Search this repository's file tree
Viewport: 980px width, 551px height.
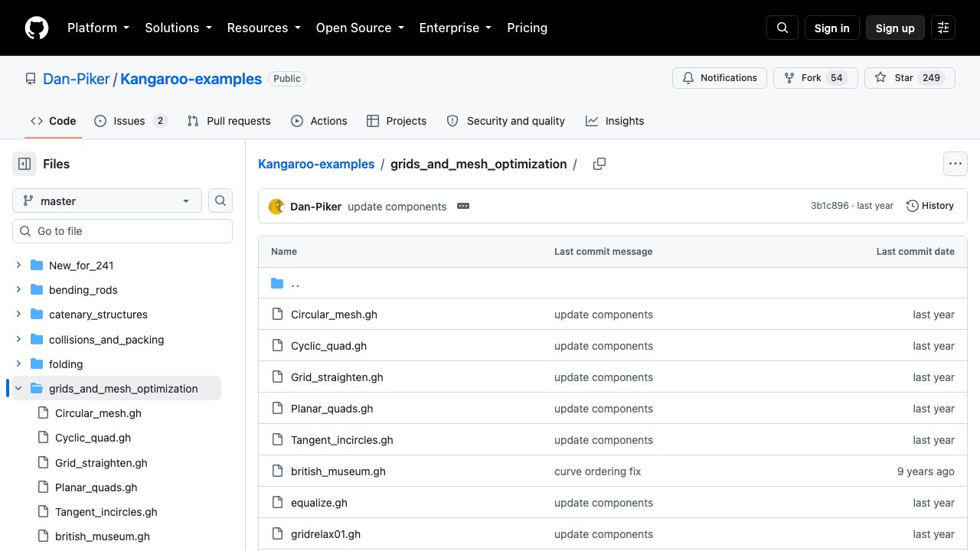point(220,201)
